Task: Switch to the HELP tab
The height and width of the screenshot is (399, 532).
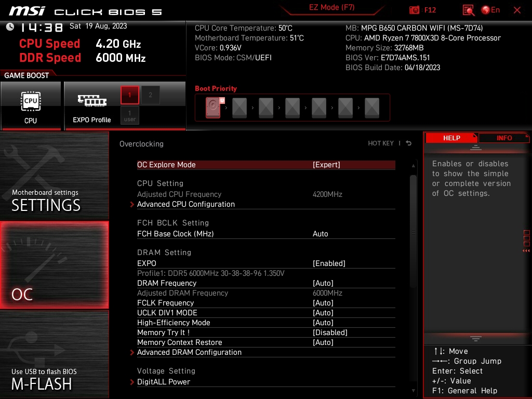Action: (x=451, y=138)
